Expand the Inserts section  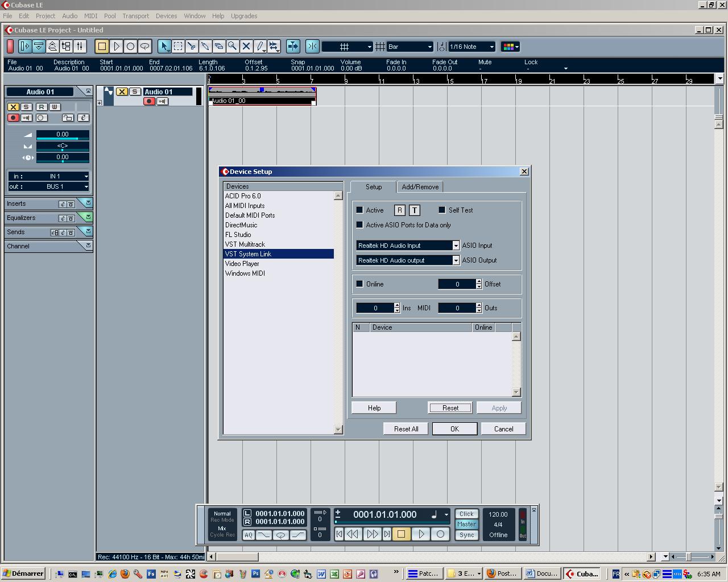tap(88, 203)
